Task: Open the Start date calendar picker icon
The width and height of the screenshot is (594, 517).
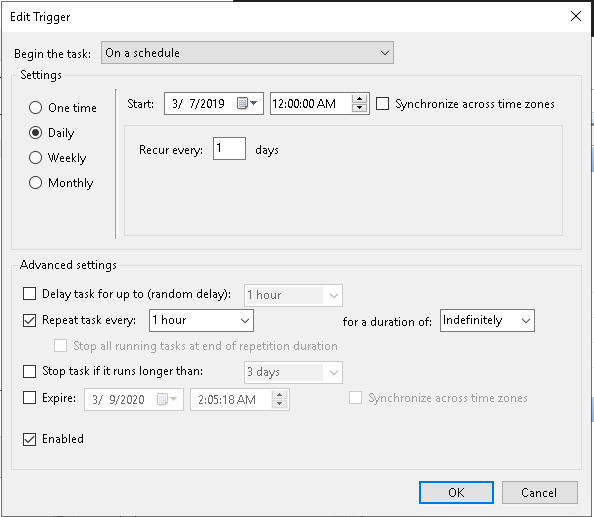Action: tap(247, 103)
